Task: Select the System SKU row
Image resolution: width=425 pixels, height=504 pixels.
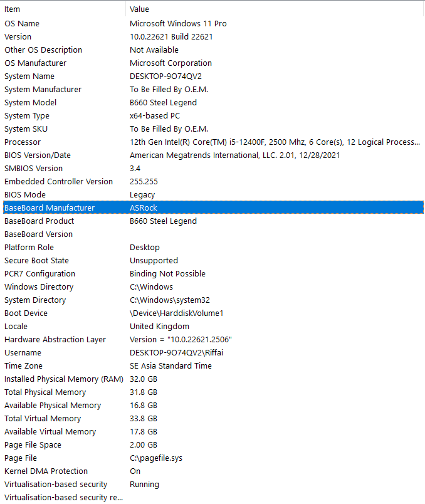Action: [x=213, y=129]
